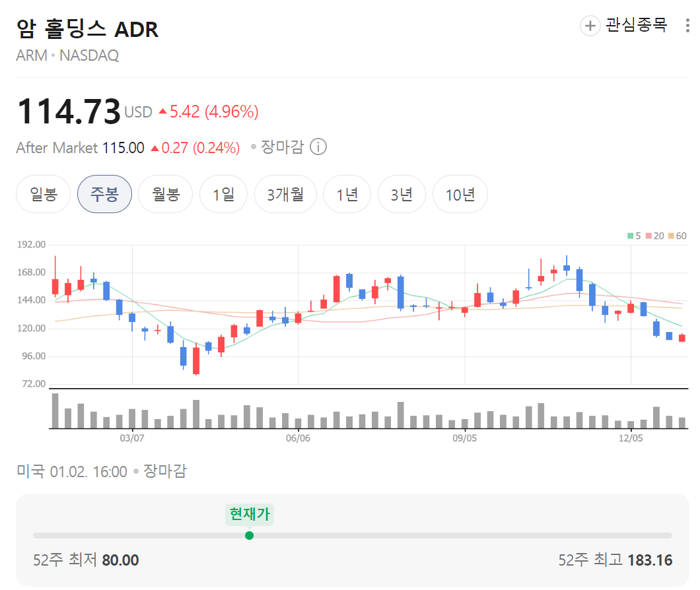Click the 현재가 marker on the 52-week range bar
This screenshot has width=700, height=590.
pyautogui.click(x=249, y=535)
